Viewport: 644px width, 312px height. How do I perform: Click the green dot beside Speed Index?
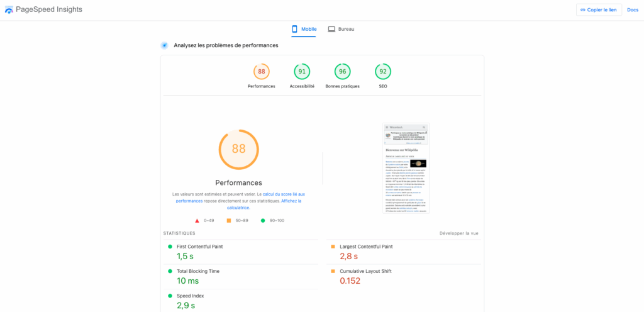[170, 296]
